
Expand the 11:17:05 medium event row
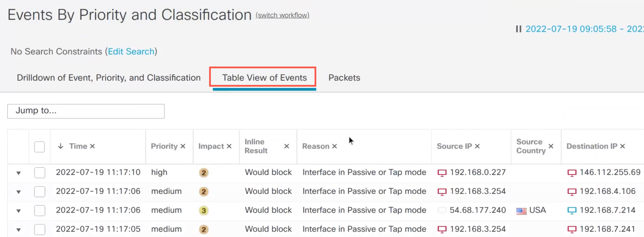[x=19, y=230]
